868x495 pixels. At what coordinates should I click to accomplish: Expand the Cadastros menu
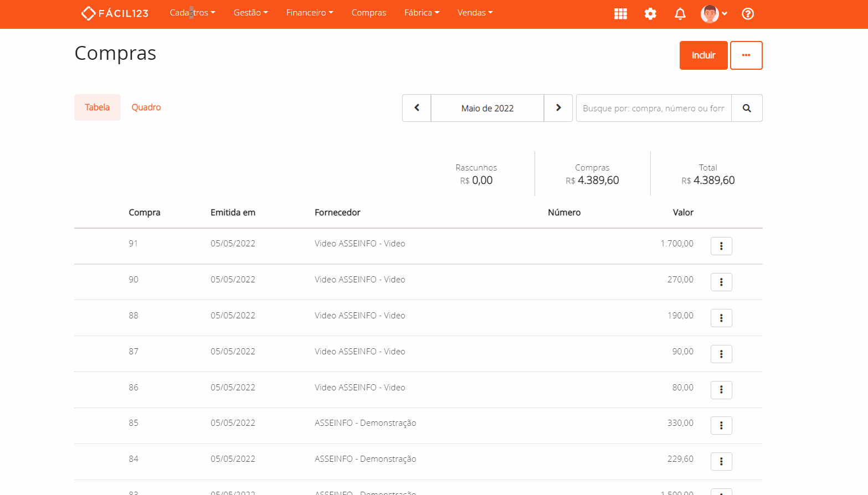coord(192,13)
